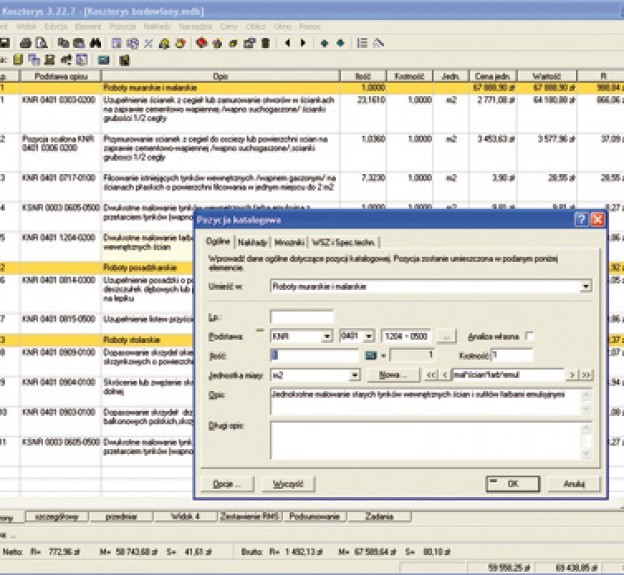Click the Save floppy disk toolbar icon
This screenshot has width=624, height=575.
tap(5, 43)
